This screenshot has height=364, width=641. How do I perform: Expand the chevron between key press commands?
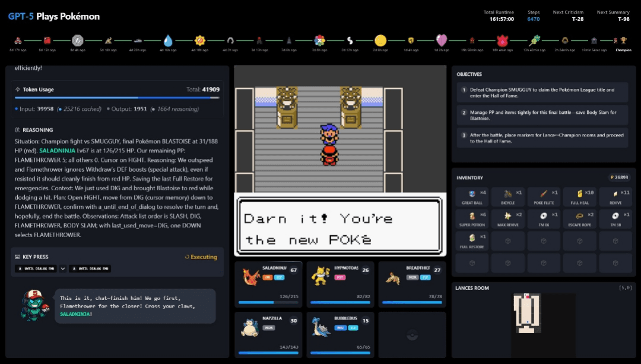point(61,268)
